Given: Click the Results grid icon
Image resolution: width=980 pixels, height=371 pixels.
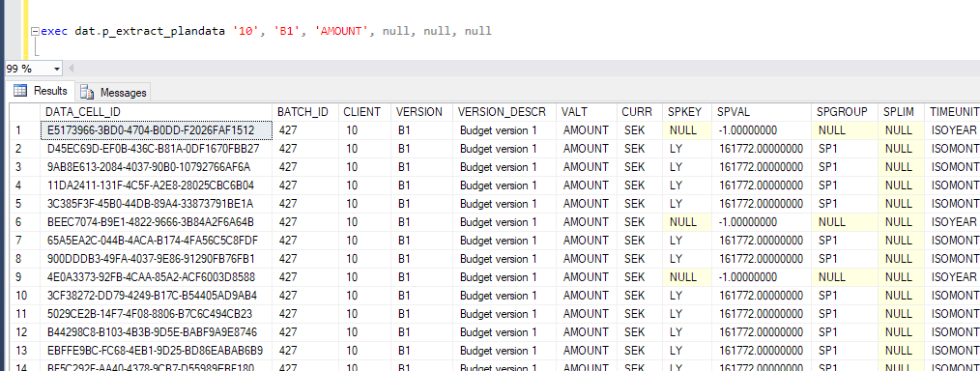Looking at the screenshot, I should click(20, 91).
